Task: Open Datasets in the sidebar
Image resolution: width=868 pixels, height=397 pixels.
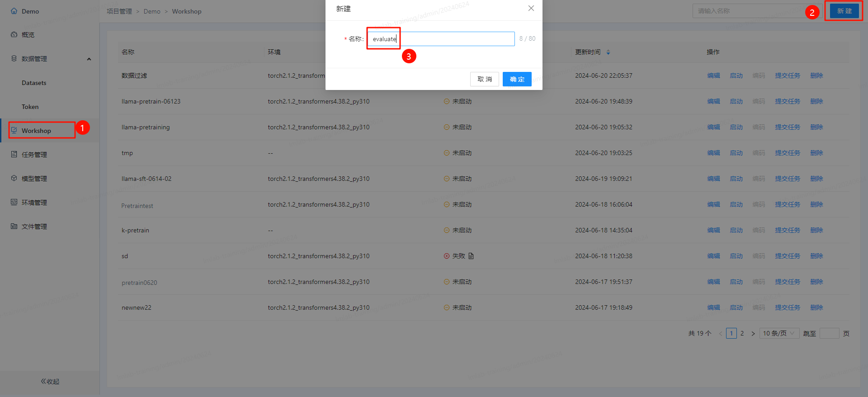Action: [34, 83]
